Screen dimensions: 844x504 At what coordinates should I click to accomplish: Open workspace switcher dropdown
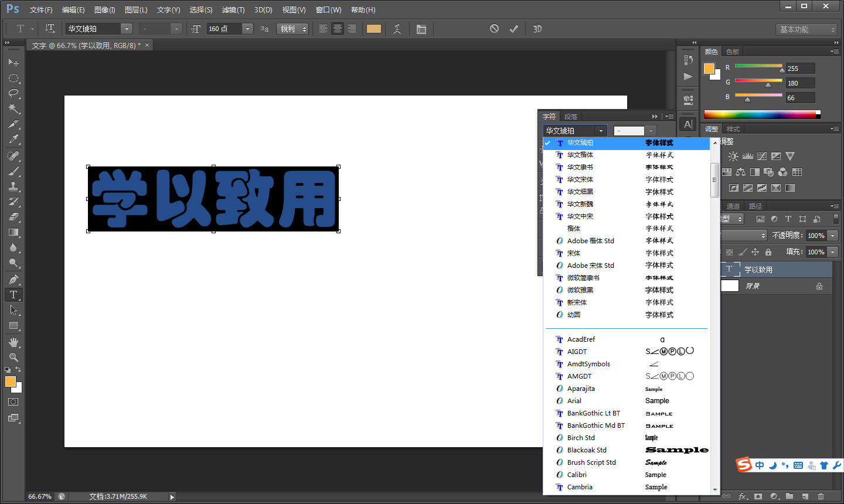pyautogui.click(x=808, y=29)
